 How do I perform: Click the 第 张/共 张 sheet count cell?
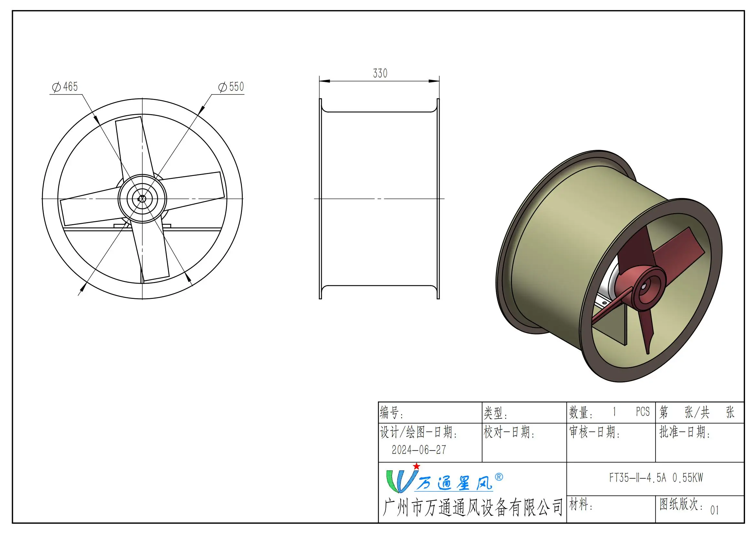click(700, 412)
